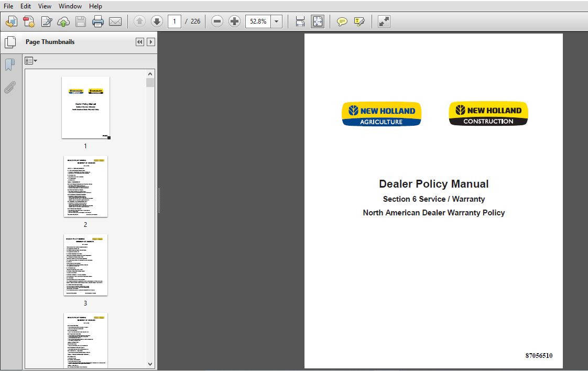Viewport: 588px width, 371px height.
Task: Click thumbnail scrollbar down arrow
Action: (150, 364)
